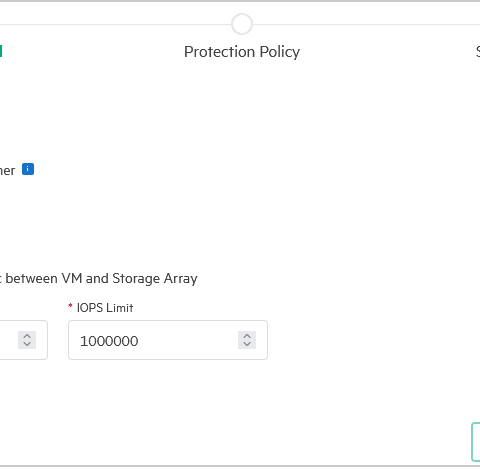This screenshot has width=480, height=469.
Task: Go to the partially visible step starting with S
Action: pos(478,52)
